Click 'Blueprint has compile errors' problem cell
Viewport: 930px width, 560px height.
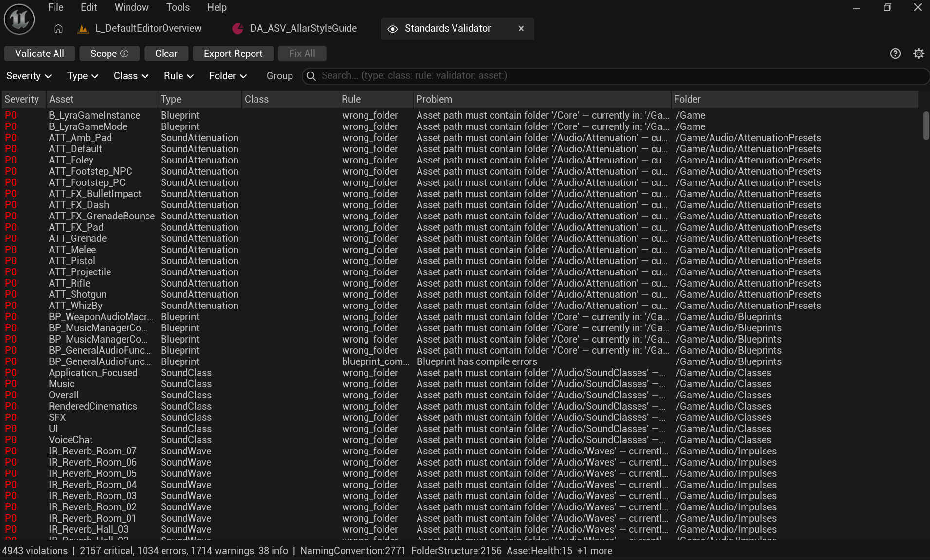click(477, 361)
